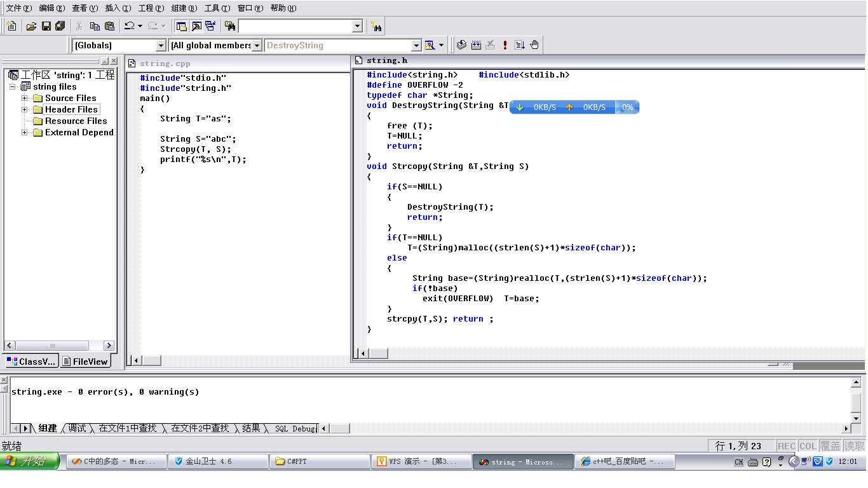Viewport: 868px width, 488px height.
Task: Toggle the Output window toolbar button
Action: (196, 26)
